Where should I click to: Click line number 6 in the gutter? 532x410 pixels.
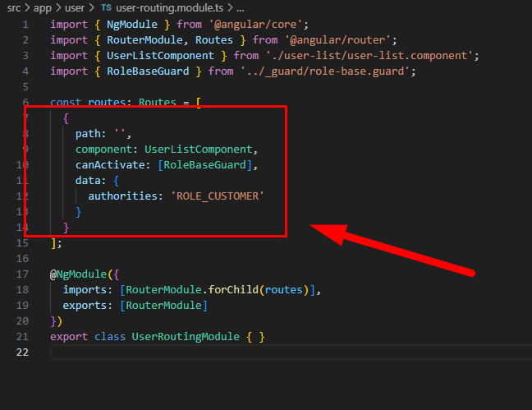[25, 103]
